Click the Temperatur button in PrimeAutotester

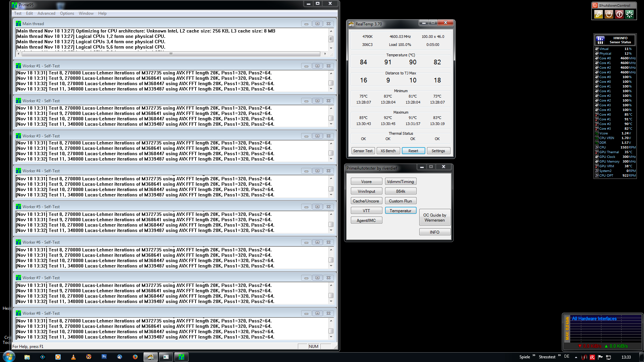pos(400,211)
